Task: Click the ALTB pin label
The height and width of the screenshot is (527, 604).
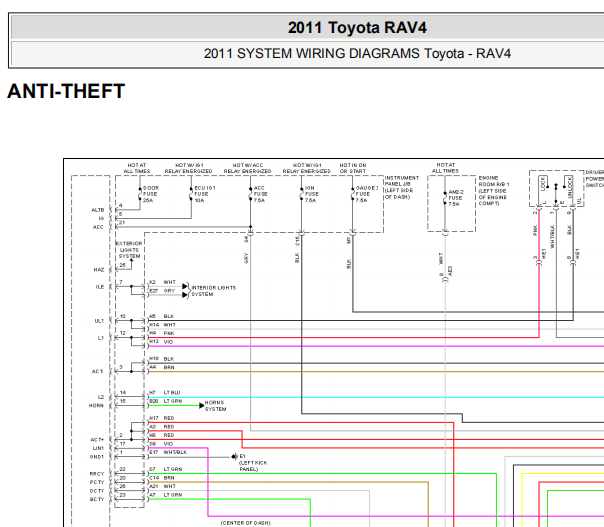Action: (98, 210)
